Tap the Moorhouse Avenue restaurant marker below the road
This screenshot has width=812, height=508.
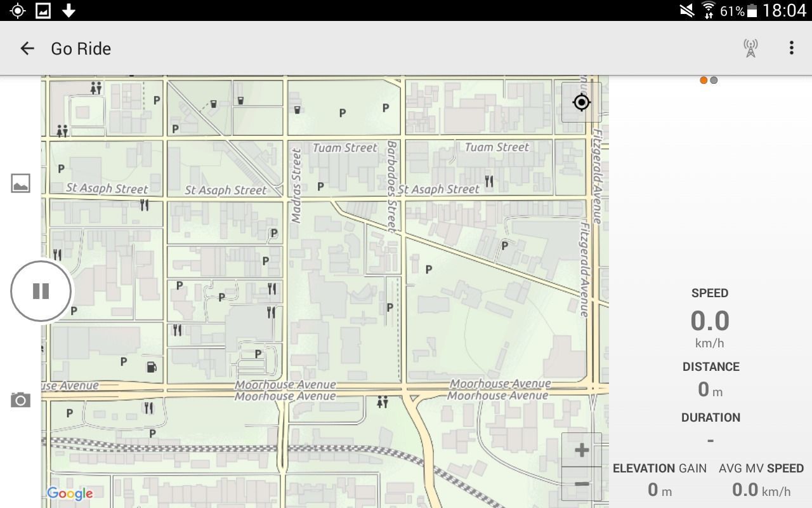(x=148, y=408)
